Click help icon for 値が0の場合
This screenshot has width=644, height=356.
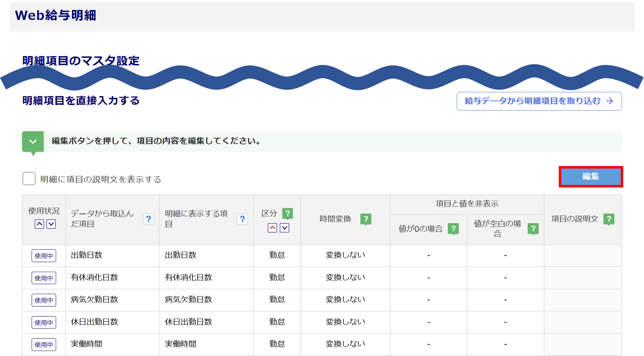(x=453, y=229)
